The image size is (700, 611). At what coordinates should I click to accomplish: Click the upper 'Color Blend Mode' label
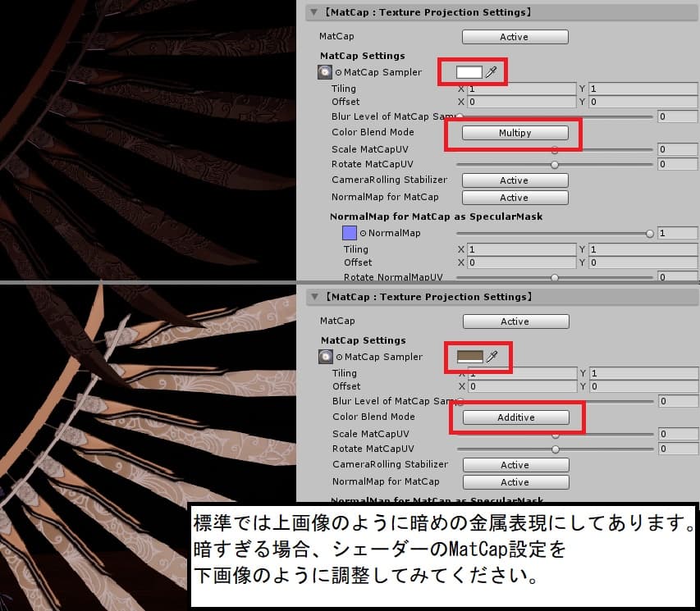pos(373,132)
